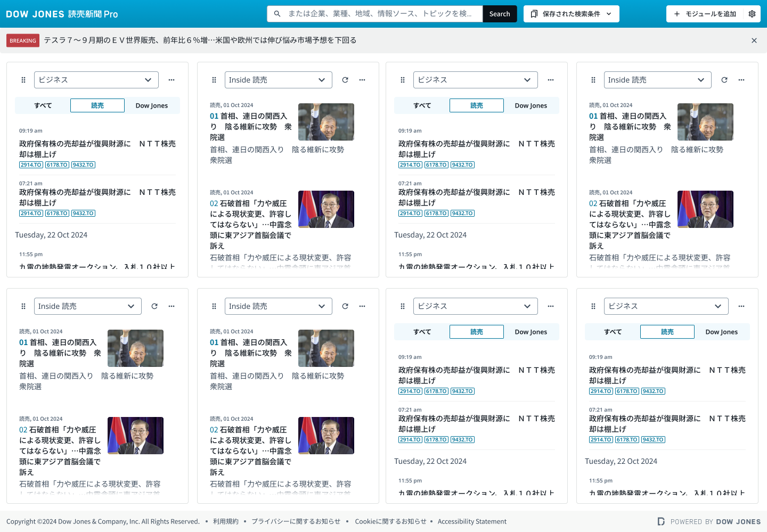Open the Accessibility Statement link
This screenshot has width=767, height=532.
click(472, 521)
